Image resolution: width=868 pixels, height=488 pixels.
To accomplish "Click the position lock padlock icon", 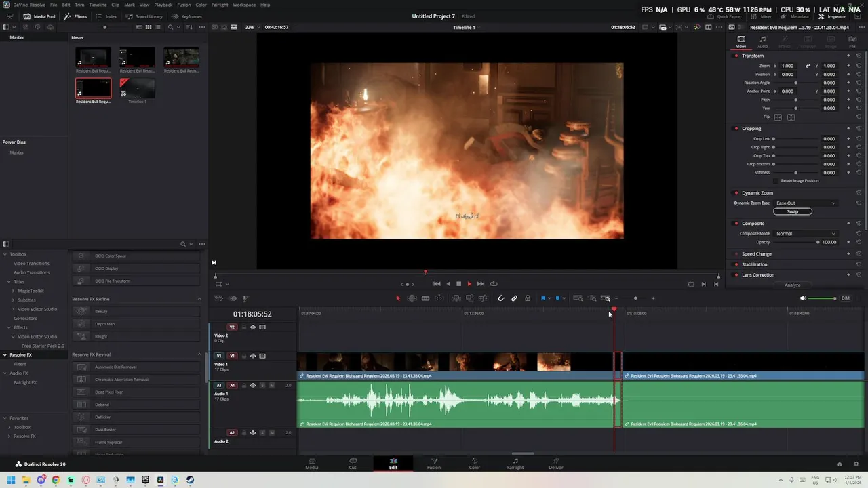I will coord(528,298).
